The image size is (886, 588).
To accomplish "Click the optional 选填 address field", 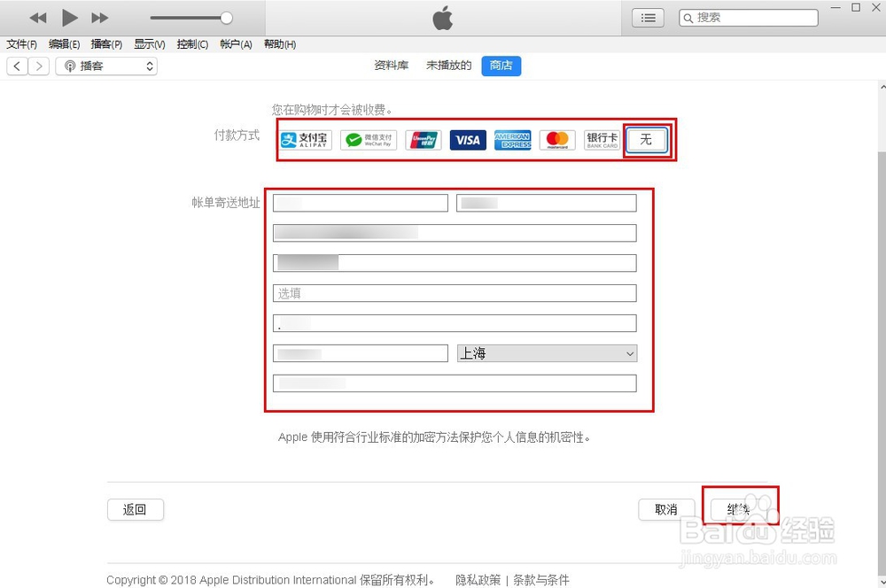I will click(455, 293).
